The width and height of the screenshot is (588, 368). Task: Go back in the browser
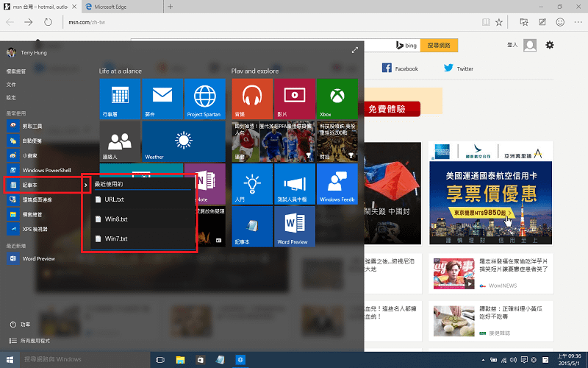click(x=10, y=22)
